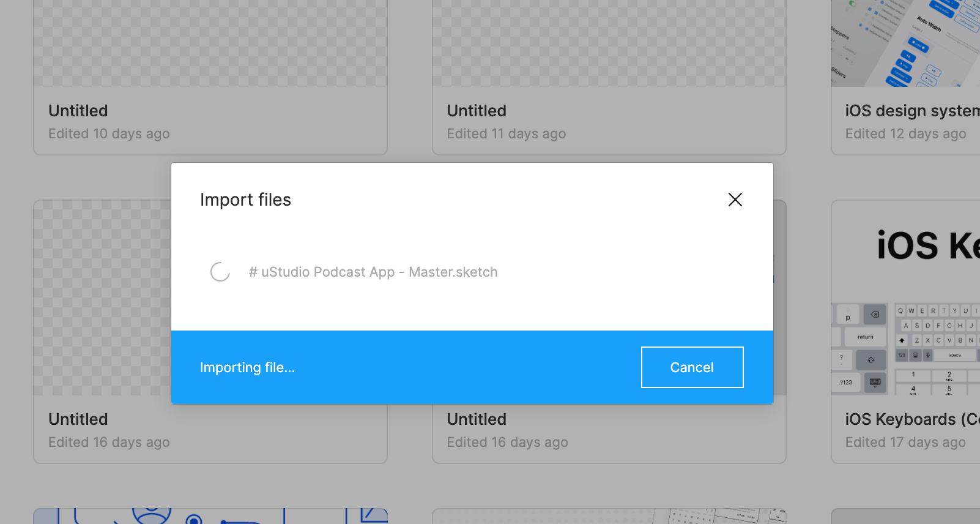
Task: Close the Import files dialog
Action: (x=735, y=200)
